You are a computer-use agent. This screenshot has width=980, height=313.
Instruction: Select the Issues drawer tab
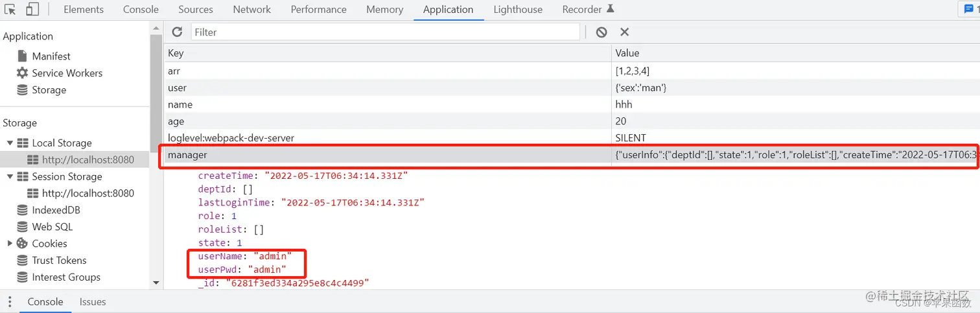tap(93, 301)
